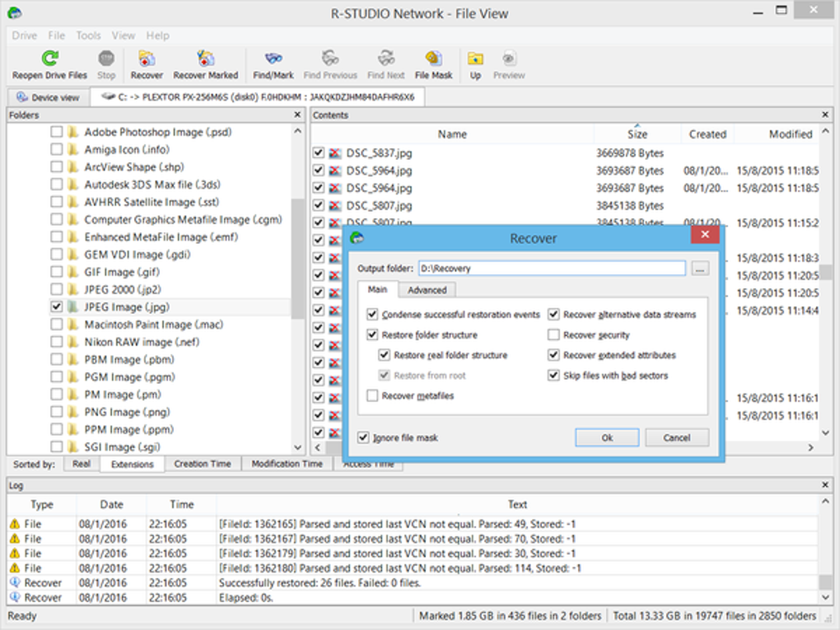The image size is (840, 630).
Task: Switch to the Advanced tab in Recover dialog
Action: 427,290
